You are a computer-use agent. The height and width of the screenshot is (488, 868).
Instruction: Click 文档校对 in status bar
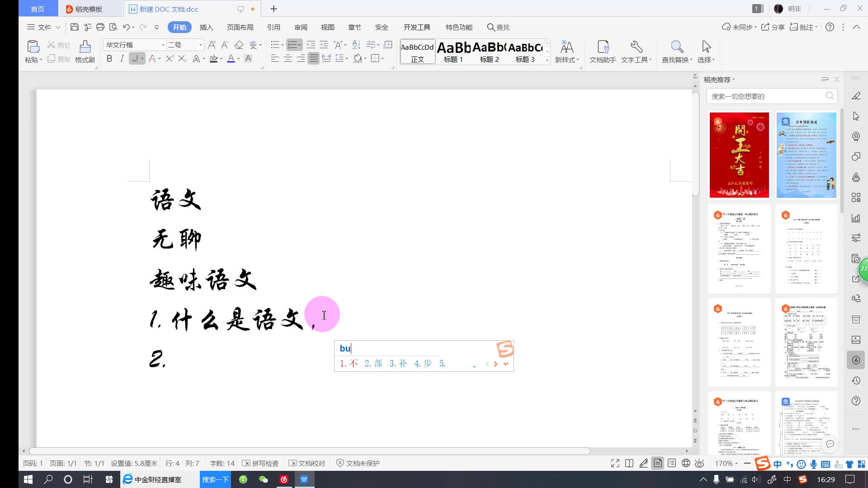pyautogui.click(x=307, y=463)
